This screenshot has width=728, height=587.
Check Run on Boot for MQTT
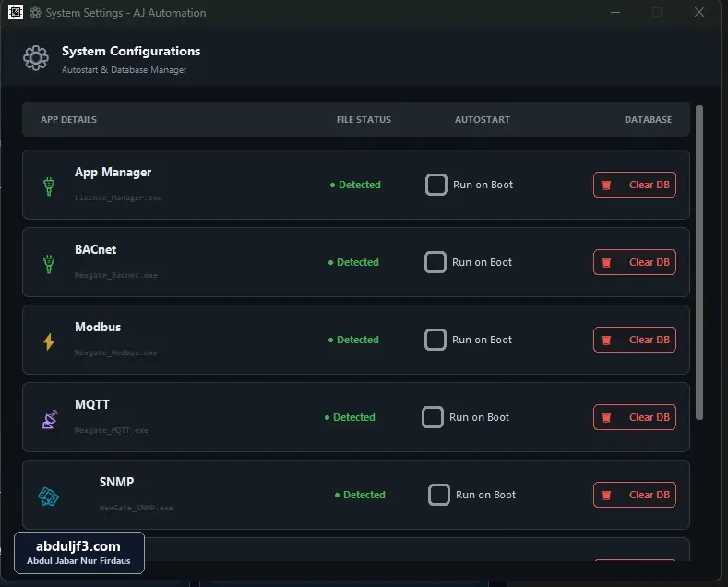click(432, 417)
